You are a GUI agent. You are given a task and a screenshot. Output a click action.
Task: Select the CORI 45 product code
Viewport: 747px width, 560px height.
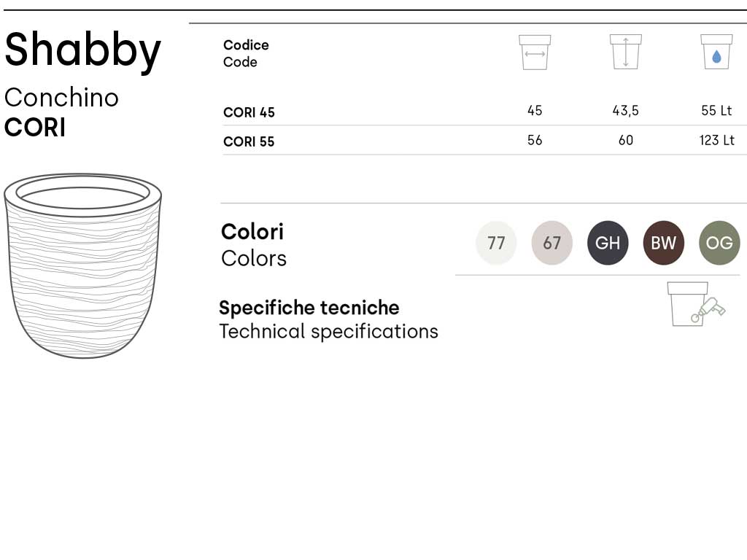249,112
